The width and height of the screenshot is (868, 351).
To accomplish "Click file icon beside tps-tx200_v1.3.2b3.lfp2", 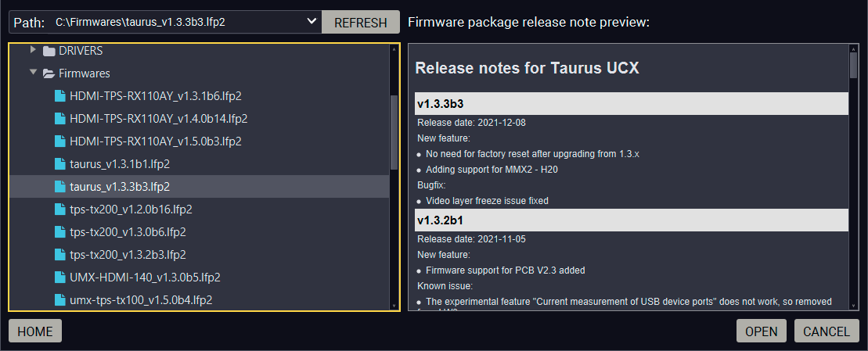I will point(59,255).
